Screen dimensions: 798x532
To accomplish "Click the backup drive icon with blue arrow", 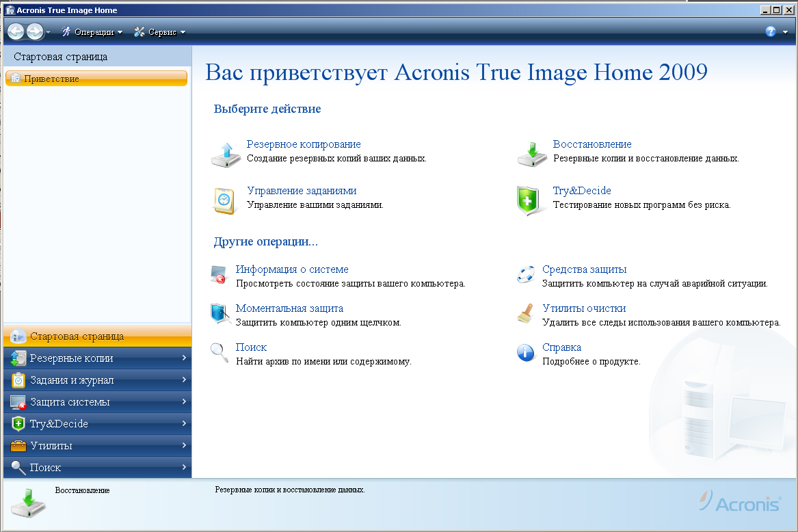I will pyautogui.click(x=226, y=155).
